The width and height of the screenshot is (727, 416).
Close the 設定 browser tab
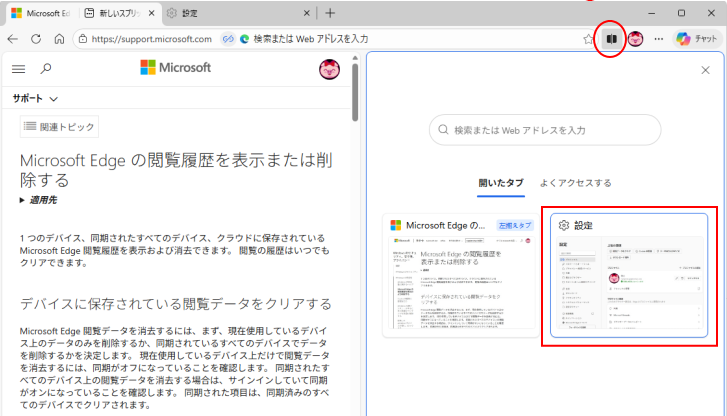[x=306, y=13]
